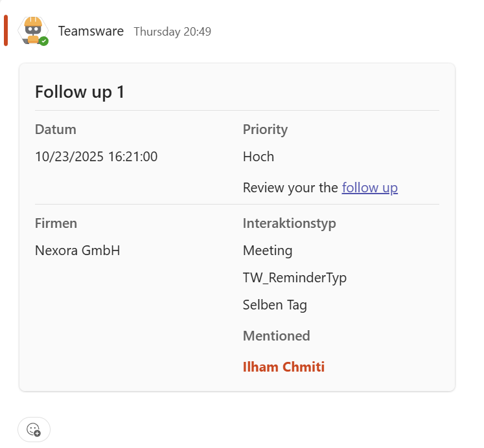Click the Meeting interaction type value
484x448 pixels.
point(268,251)
